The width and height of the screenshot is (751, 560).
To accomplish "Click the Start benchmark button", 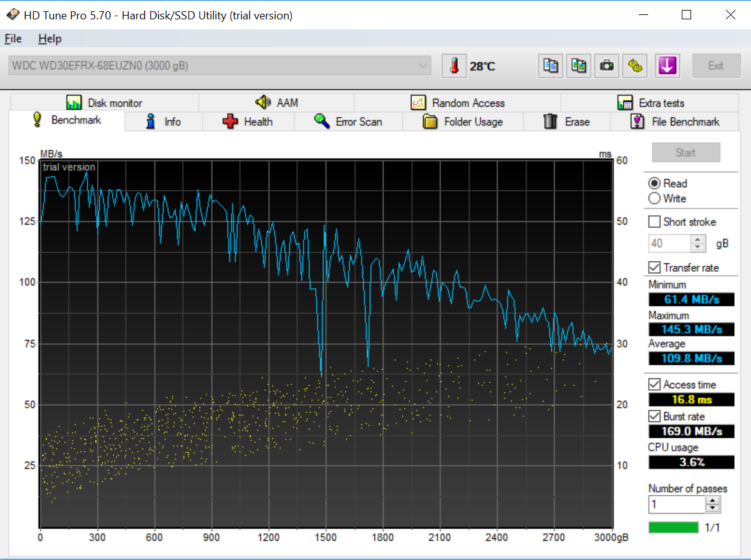I will (x=686, y=153).
